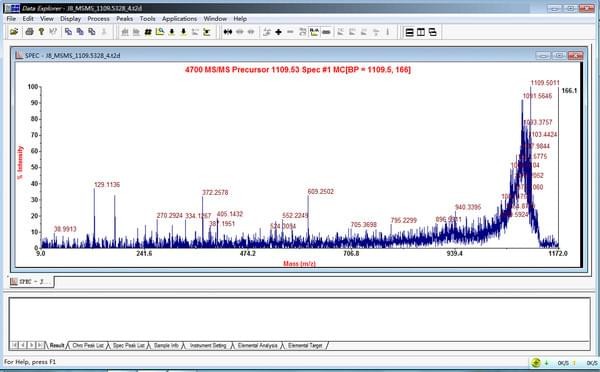The image size is (600, 372).
Task: Click the open file folder icon
Action: 14,32
